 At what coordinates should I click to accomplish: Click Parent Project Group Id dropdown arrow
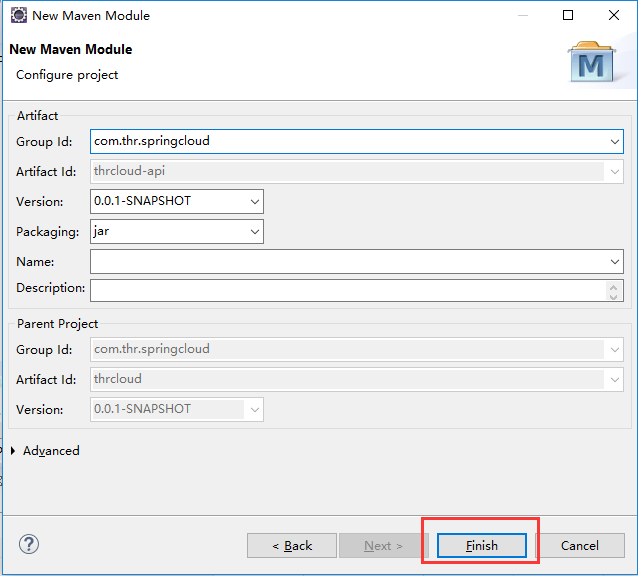click(x=614, y=349)
